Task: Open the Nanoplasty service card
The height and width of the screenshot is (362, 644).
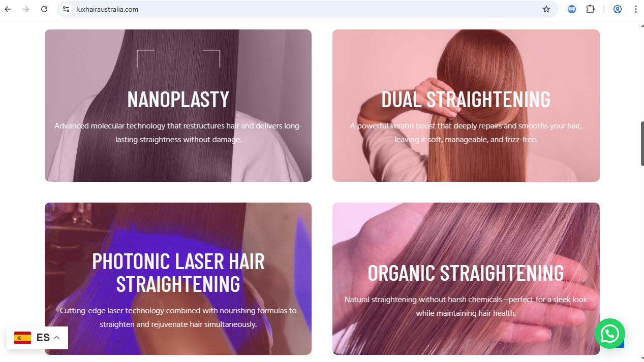Action: pos(178,106)
